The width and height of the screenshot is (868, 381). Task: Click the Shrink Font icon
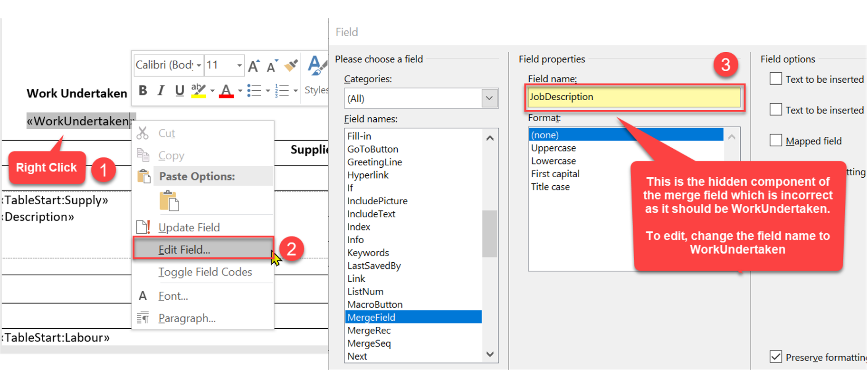[x=272, y=66]
